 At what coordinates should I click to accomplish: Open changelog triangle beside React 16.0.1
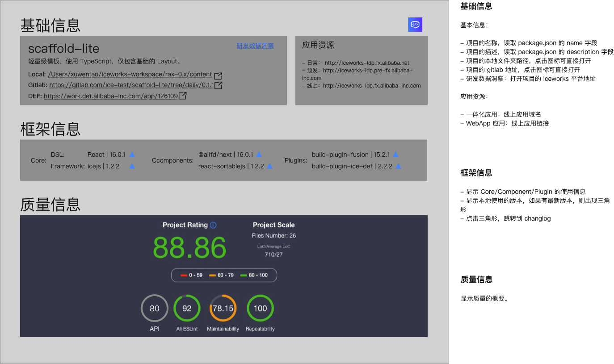(x=131, y=154)
